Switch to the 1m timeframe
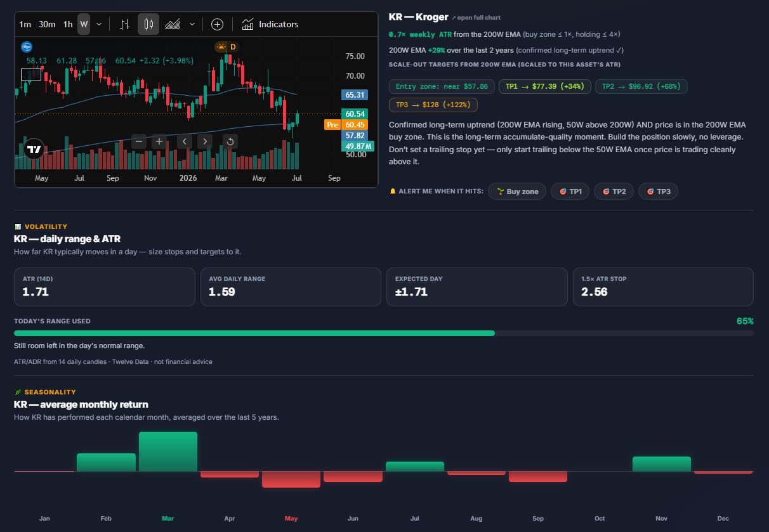The width and height of the screenshot is (769, 532). pyautogui.click(x=25, y=24)
